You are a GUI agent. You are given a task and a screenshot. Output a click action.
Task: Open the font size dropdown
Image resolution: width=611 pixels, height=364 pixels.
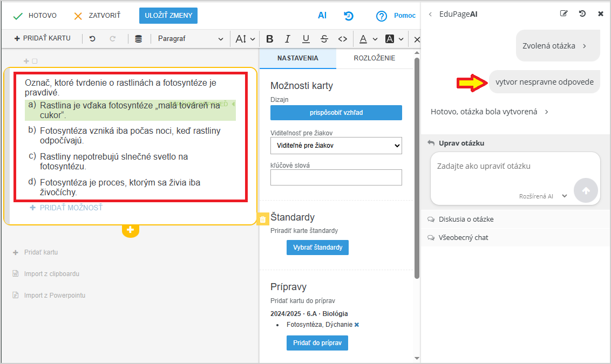(x=245, y=39)
